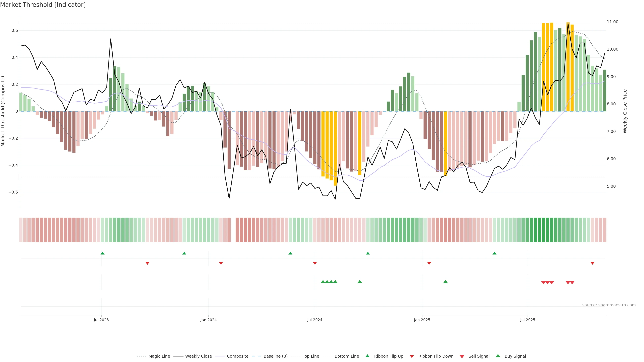Click the source: sharemaestro.com text
The image size is (644, 362).
coord(609,305)
